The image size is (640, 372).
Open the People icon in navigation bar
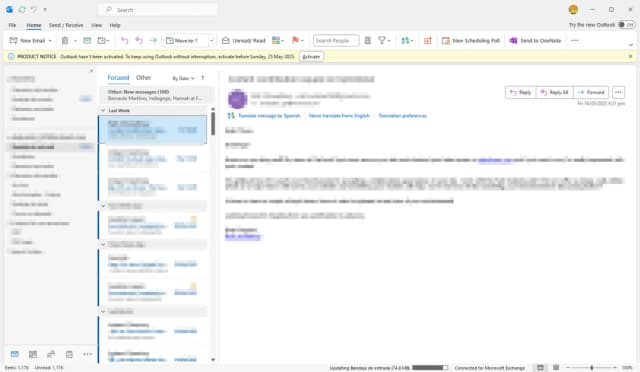point(51,354)
